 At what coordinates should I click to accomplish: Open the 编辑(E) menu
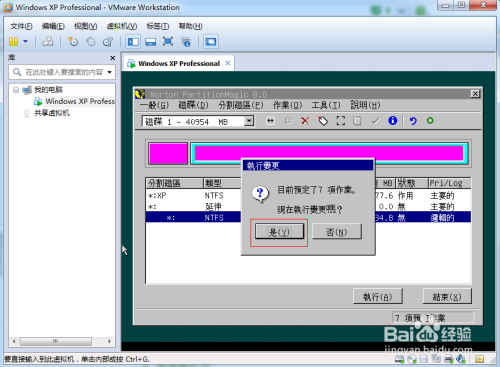pyautogui.click(x=53, y=26)
